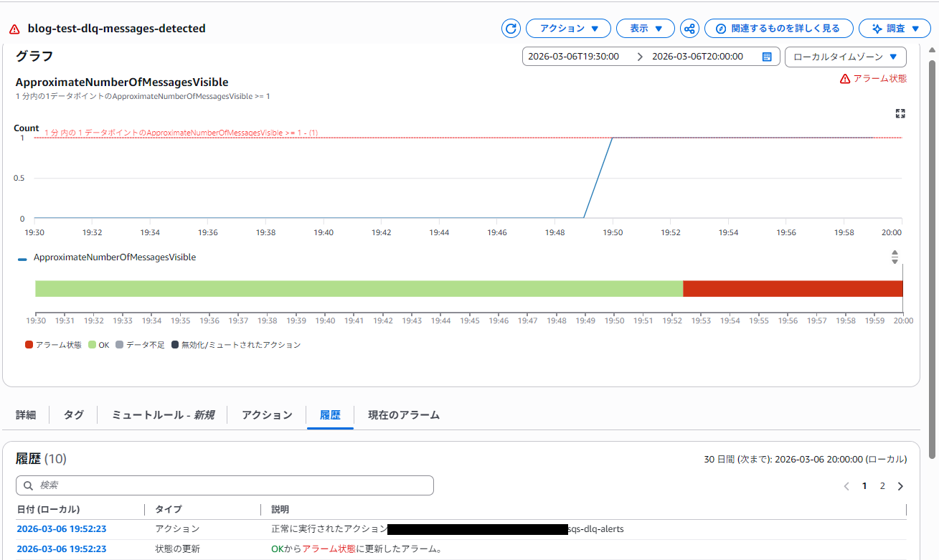Image resolution: width=939 pixels, height=560 pixels.
Task: Open the 現在のアラーム tab
Action: click(404, 415)
